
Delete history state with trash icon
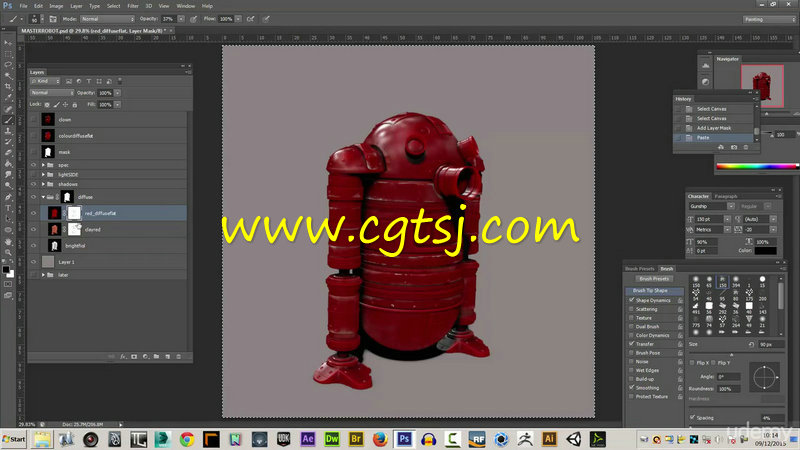click(745, 147)
